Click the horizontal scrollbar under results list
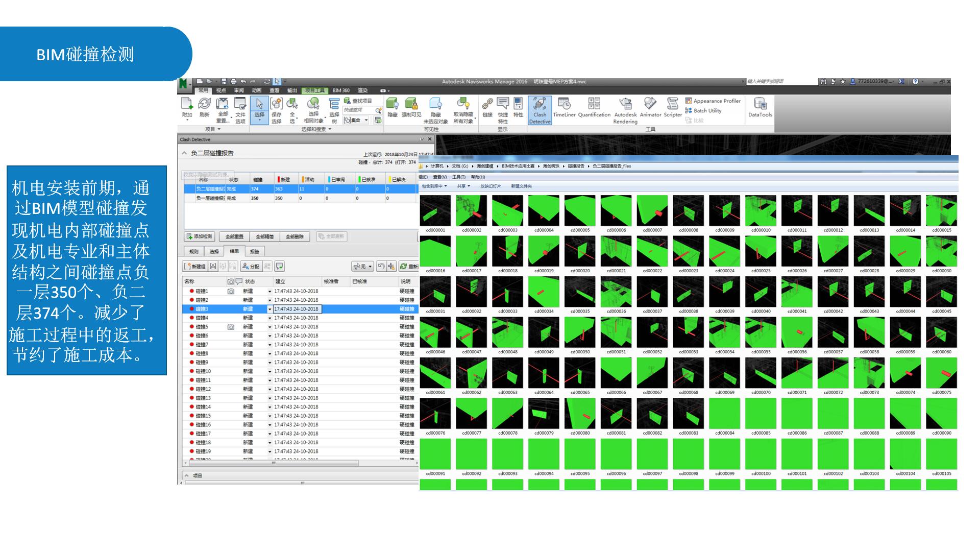Viewport: 980px width, 551px height. [273, 463]
